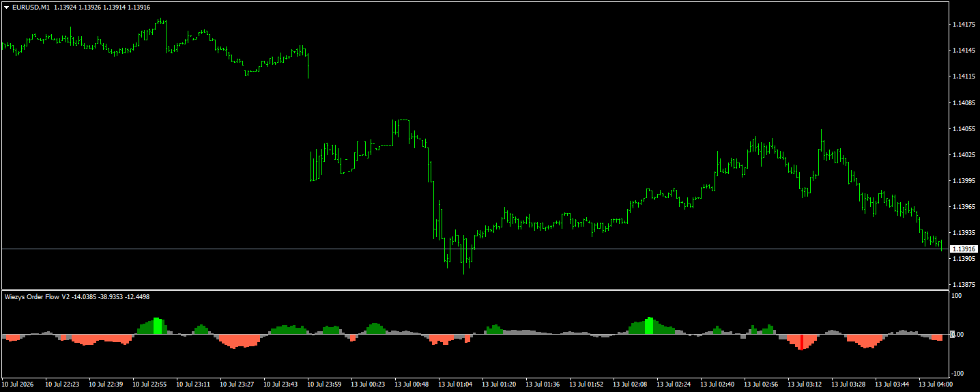Click the 10 Jul 23:11 time label

click(x=193, y=384)
